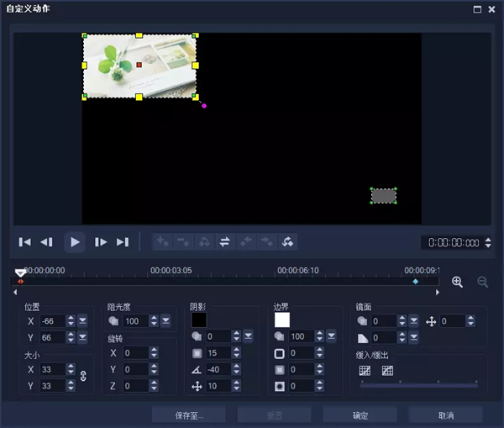
Task: Click the ease-out grid icon
Action: pos(387,370)
